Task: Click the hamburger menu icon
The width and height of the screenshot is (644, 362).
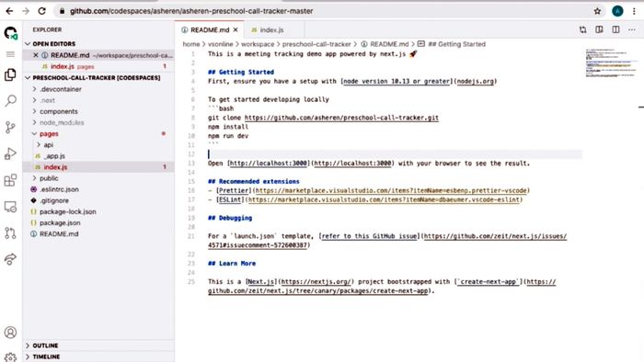Action: [x=10, y=54]
